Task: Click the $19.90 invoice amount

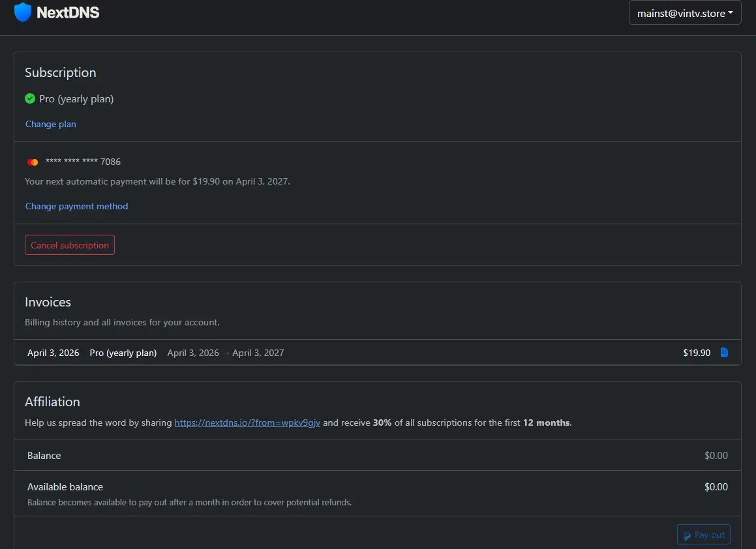Action: point(697,353)
